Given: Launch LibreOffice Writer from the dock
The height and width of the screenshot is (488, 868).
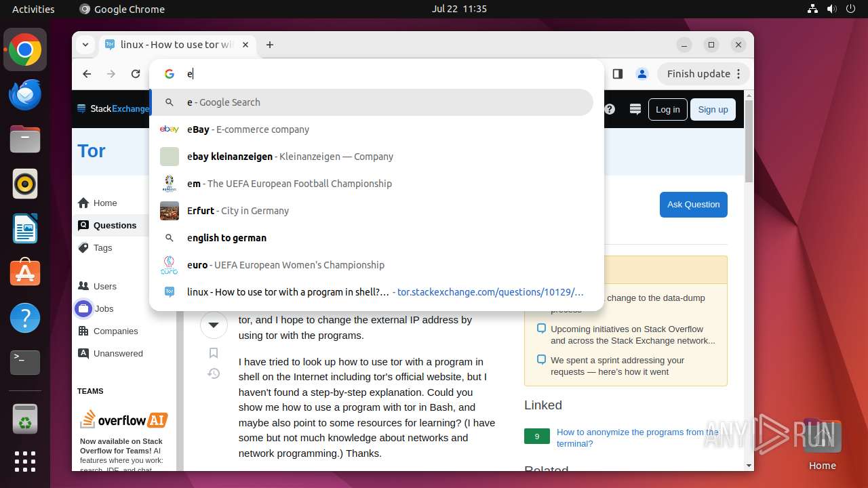Looking at the screenshot, I should (25, 228).
